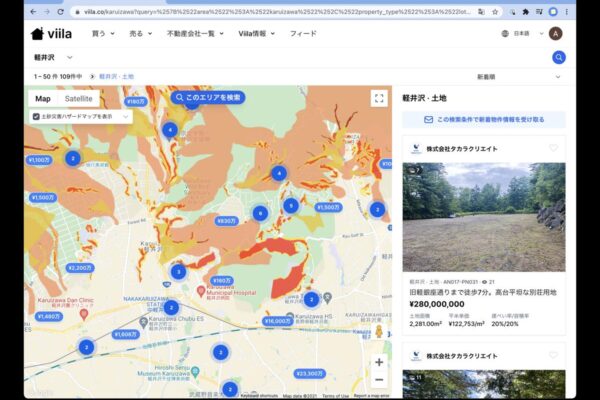Uncheck the hazard map display checkbox
The width and height of the screenshot is (600, 400).
(x=36, y=116)
